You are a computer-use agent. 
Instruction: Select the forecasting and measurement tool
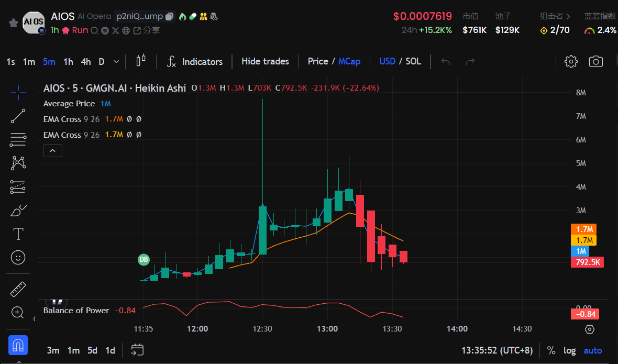[18, 187]
